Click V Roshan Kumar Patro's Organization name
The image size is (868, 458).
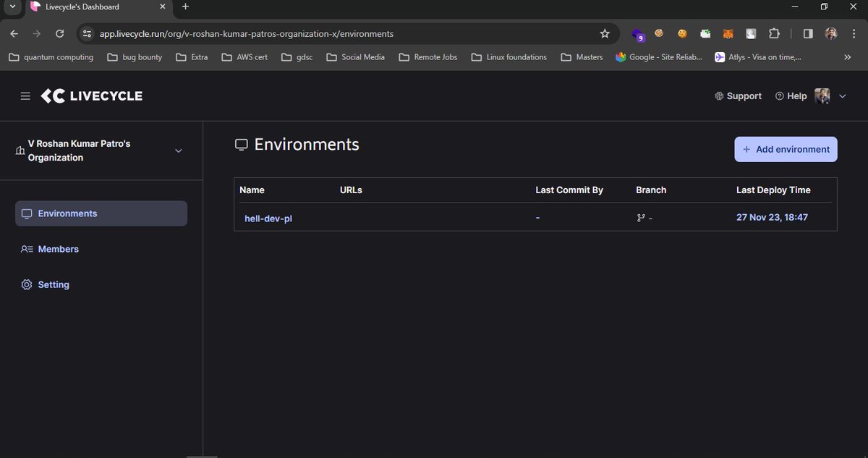(79, 150)
